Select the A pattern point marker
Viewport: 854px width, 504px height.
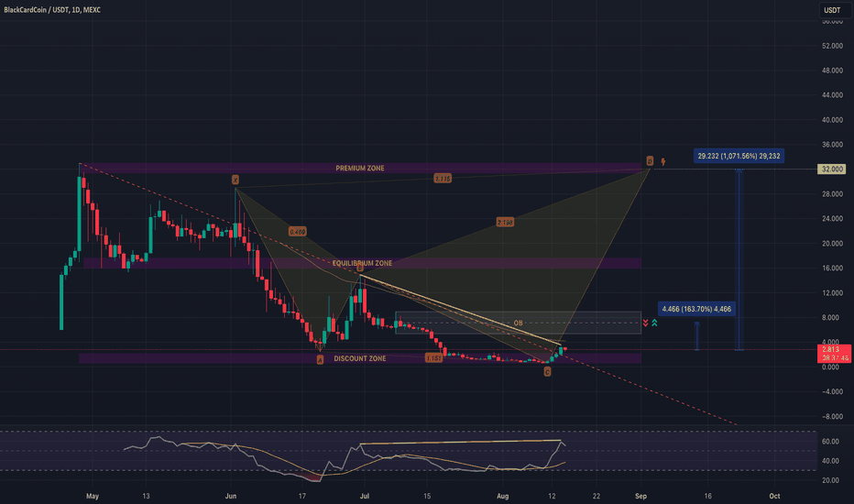pos(321,359)
